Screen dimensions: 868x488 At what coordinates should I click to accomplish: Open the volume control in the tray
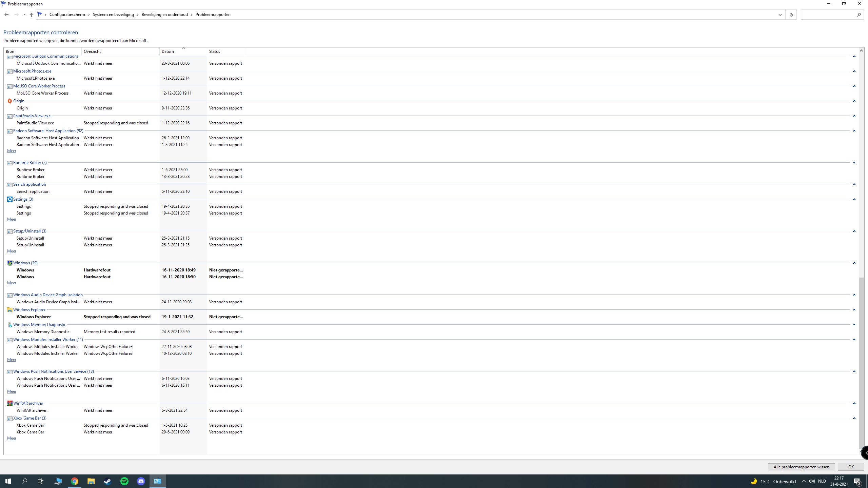point(812,481)
